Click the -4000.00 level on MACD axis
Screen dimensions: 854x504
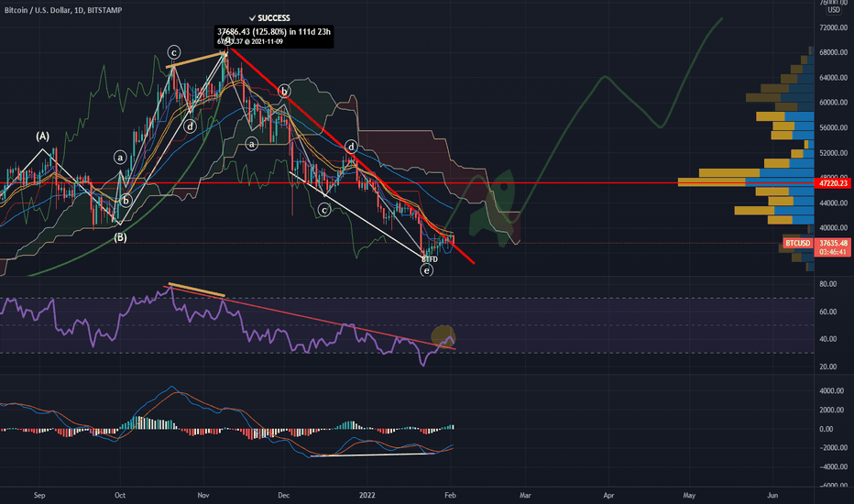(x=833, y=467)
